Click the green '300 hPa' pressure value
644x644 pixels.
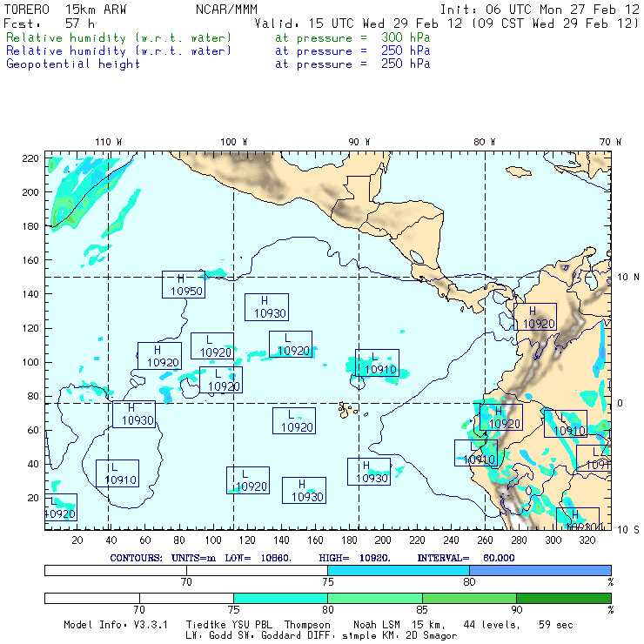[x=406, y=37]
